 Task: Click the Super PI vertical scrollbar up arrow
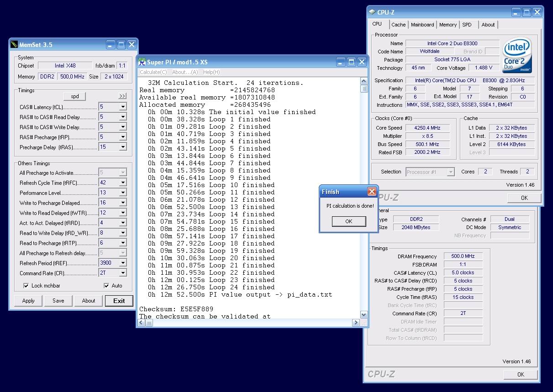[x=364, y=82]
